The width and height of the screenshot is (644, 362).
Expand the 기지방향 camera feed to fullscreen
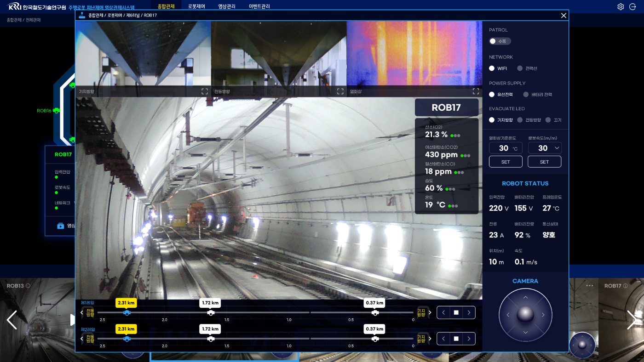click(205, 91)
